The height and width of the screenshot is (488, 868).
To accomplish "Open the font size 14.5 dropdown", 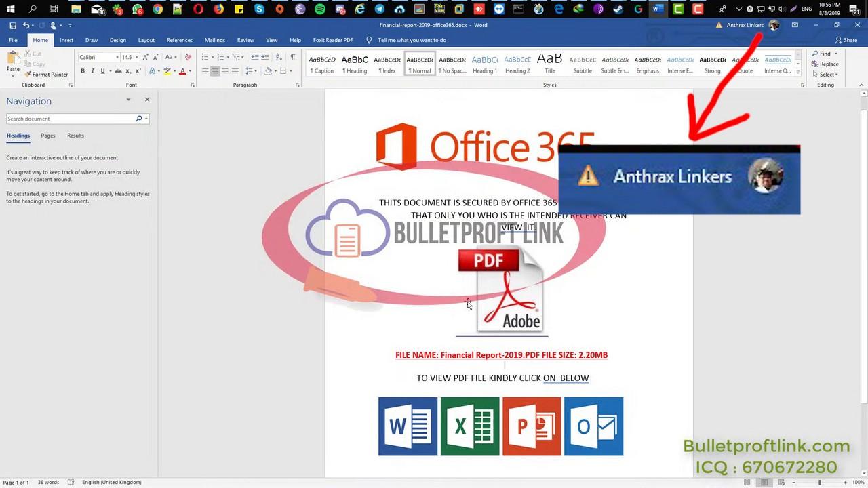I will click(x=137, y=57).
